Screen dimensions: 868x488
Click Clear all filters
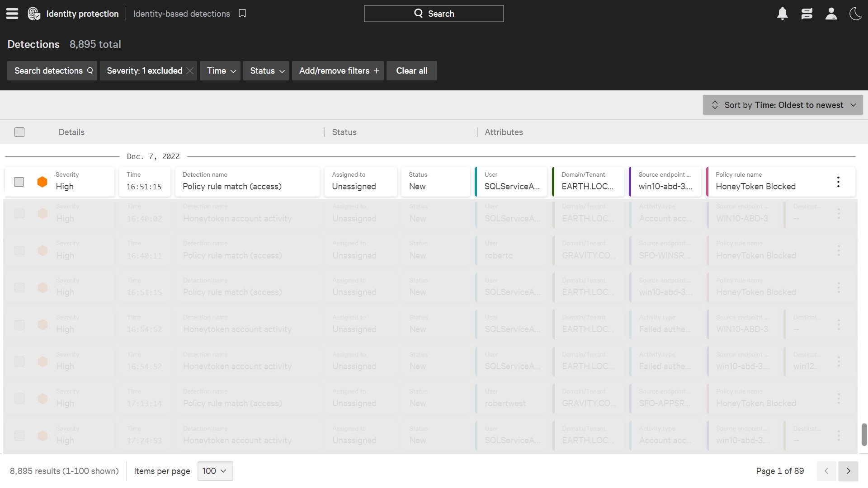point(411,71)
